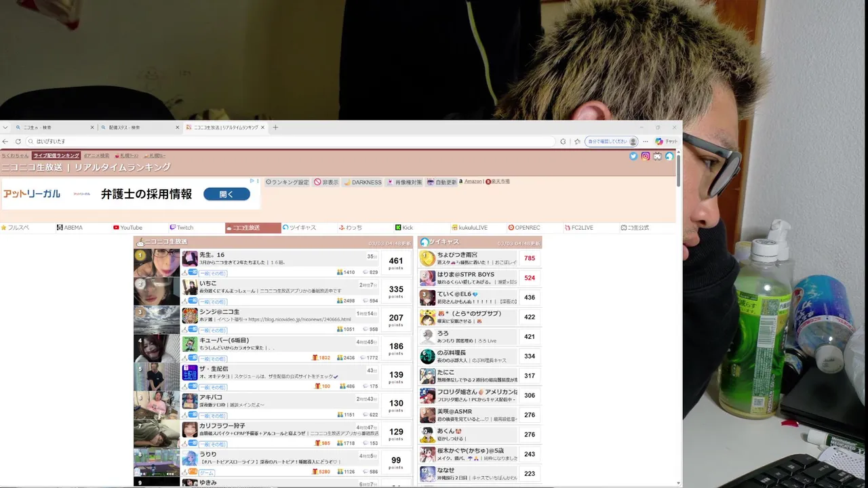The width and height of the screenshot is (868, 488).
Task: Open the チャット assistant button
Action: pos(666,142)
